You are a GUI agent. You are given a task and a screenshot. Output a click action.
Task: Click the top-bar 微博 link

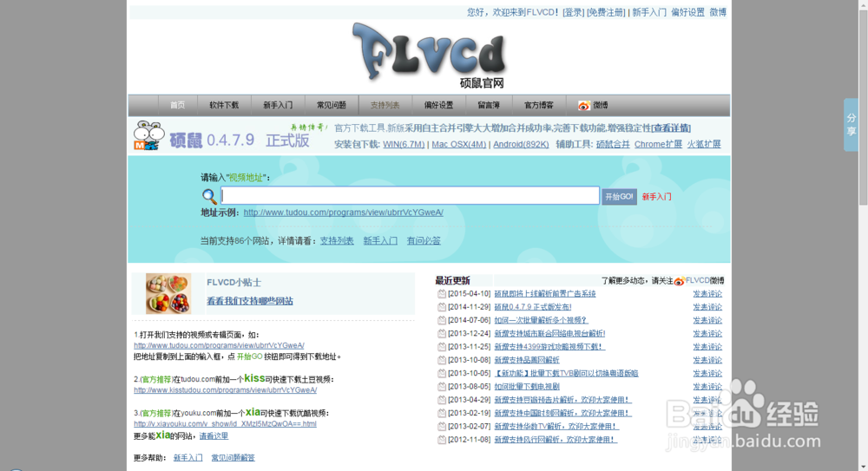(718, 12)
